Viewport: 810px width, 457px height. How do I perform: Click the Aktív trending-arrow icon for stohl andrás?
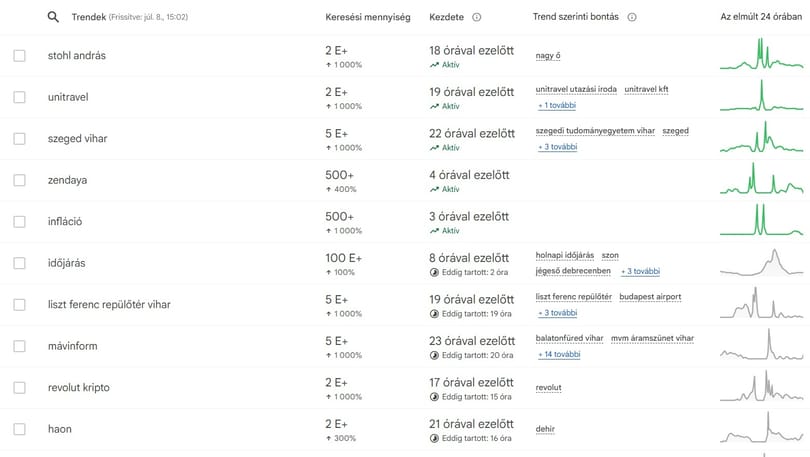pyautogui.click(x=434, y=65)
